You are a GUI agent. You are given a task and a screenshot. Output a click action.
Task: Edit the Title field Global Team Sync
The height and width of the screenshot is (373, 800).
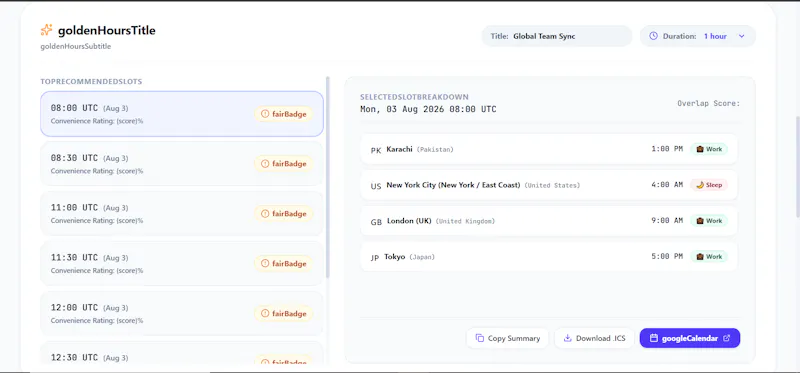(557, 36)
